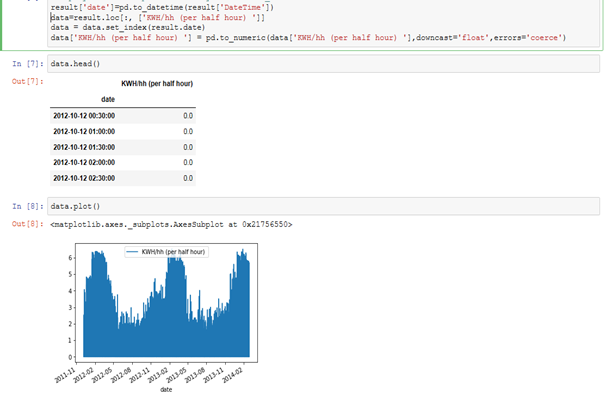Click the KWH/hh column header
The image size is (606, 396).
click(157, 83)
